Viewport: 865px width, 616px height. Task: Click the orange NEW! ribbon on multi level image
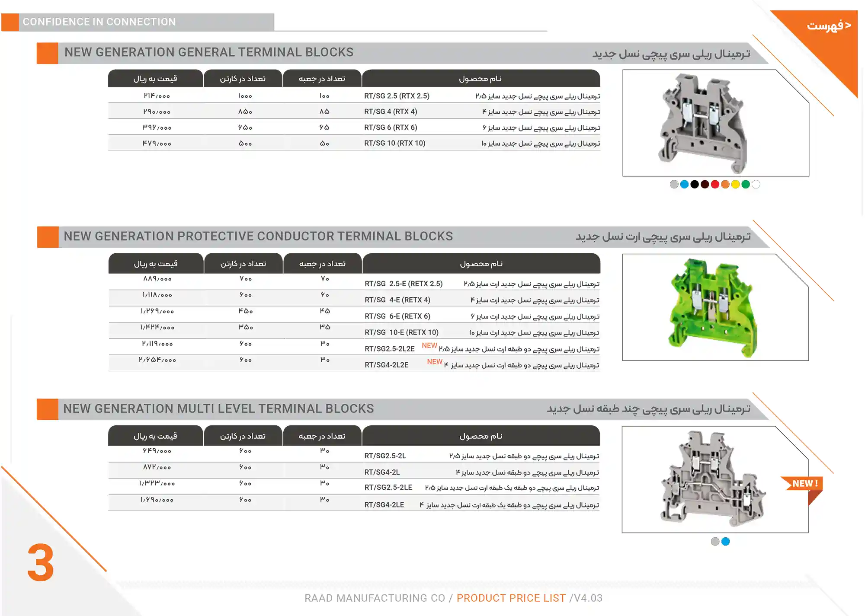802,484
